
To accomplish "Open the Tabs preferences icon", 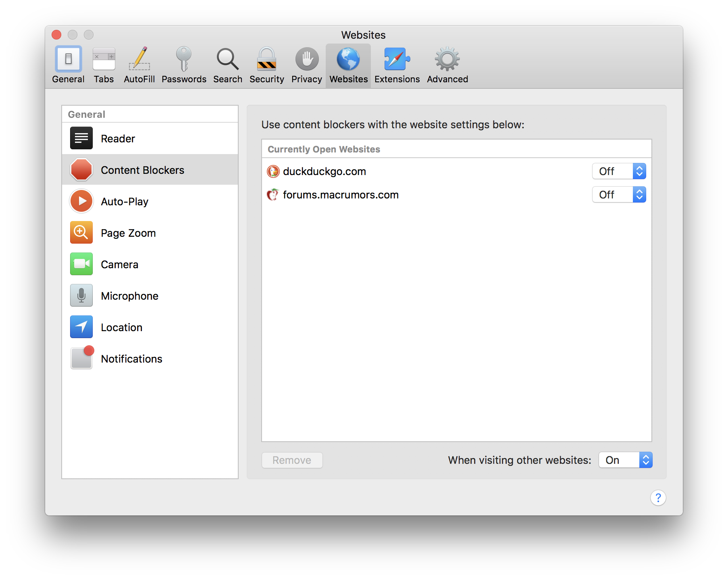I will [104, 59].
